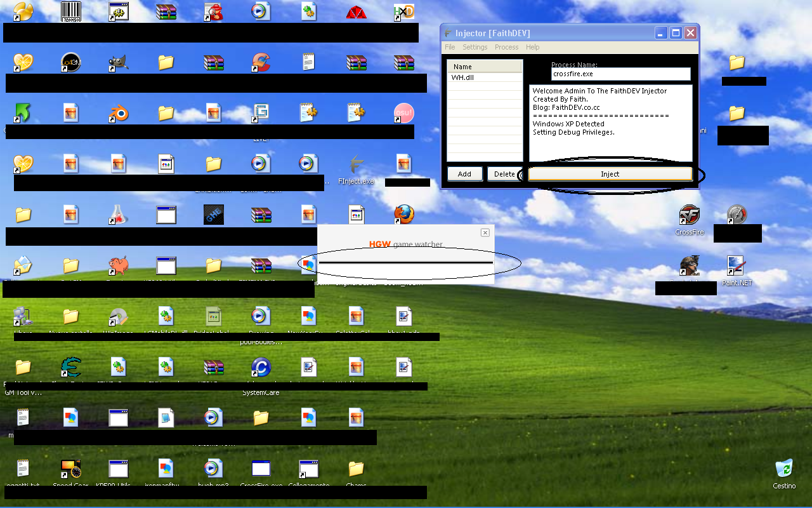Open the osu! desktop shortcut
The height and width of the screenshot is (508, 812).
tap(404, 113)
